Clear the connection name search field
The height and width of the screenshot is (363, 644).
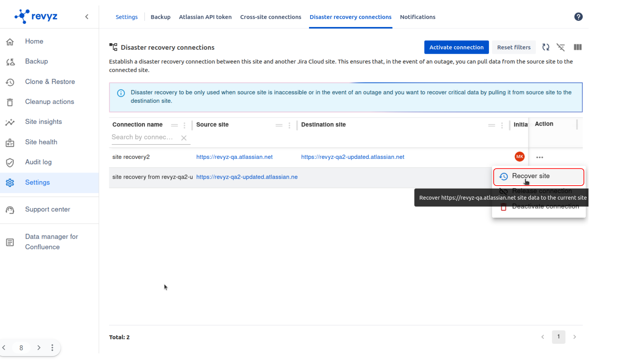tap(184, 138)
